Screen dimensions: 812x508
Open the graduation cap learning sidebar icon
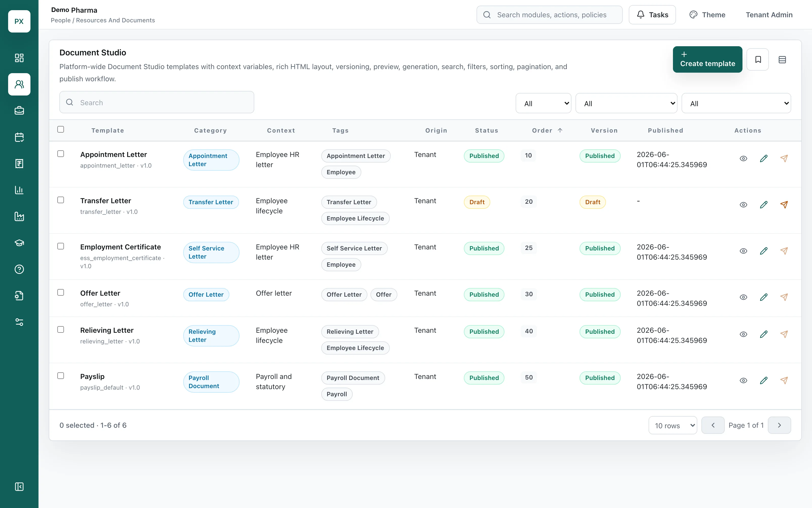(x=19, y=243)
